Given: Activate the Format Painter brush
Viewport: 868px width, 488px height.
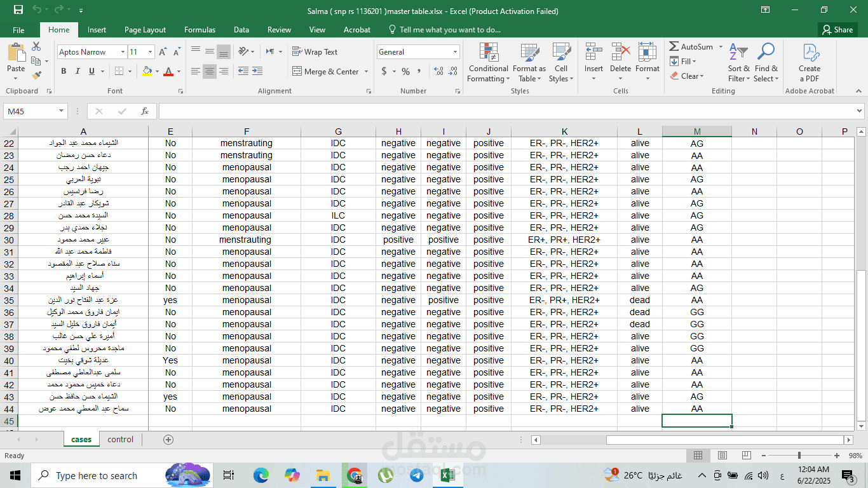Looking at the screenshot, I should click(x=36, y=74).
